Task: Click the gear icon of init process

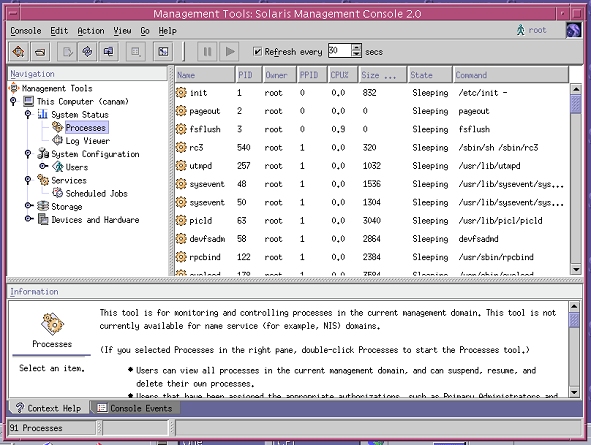Action: [x=181, y=92]
